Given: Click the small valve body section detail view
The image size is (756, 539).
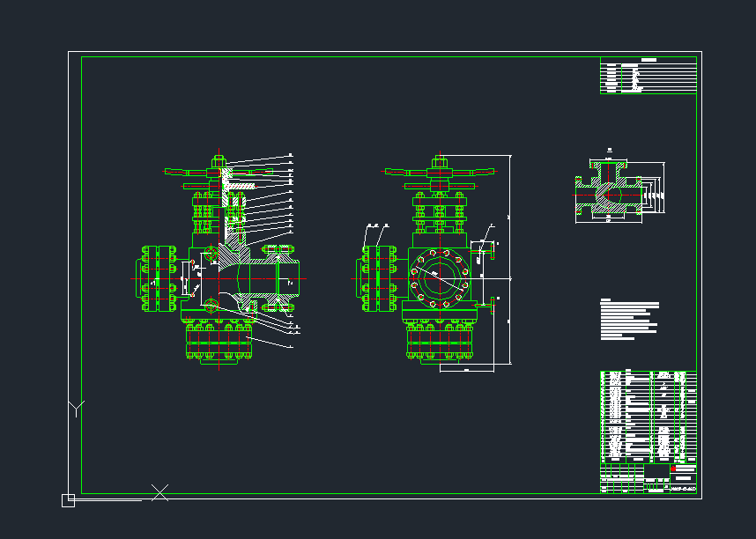Looking at the screenshot, I should point(608,188).
